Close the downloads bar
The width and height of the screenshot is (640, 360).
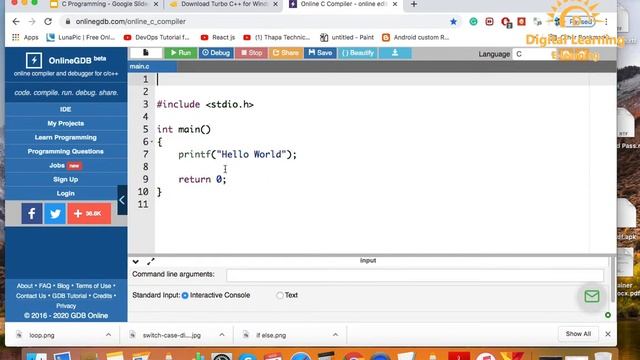(x=608, y=334)
